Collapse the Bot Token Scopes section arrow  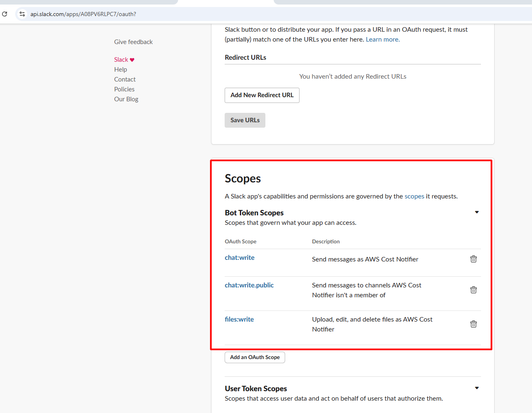coord(477,212)
